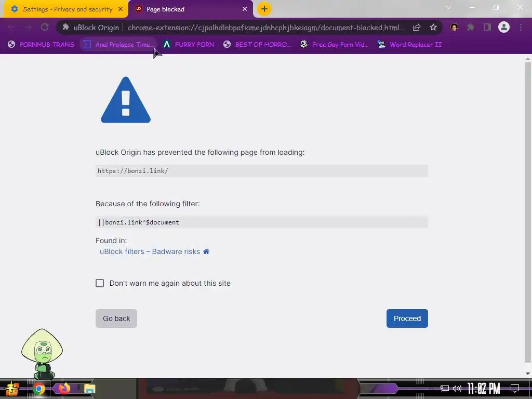Screen dimensions: 532x399
Task: Close the Settings - Privacy and security tab
Action: click(121, 9)
